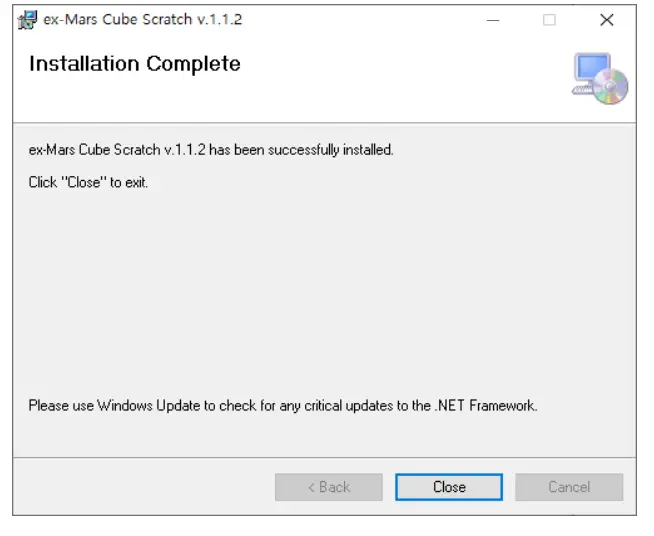This screenshot has height=536, width=654.
Task: Click the installer icon in the title bar
Action: tap(28, 20)
